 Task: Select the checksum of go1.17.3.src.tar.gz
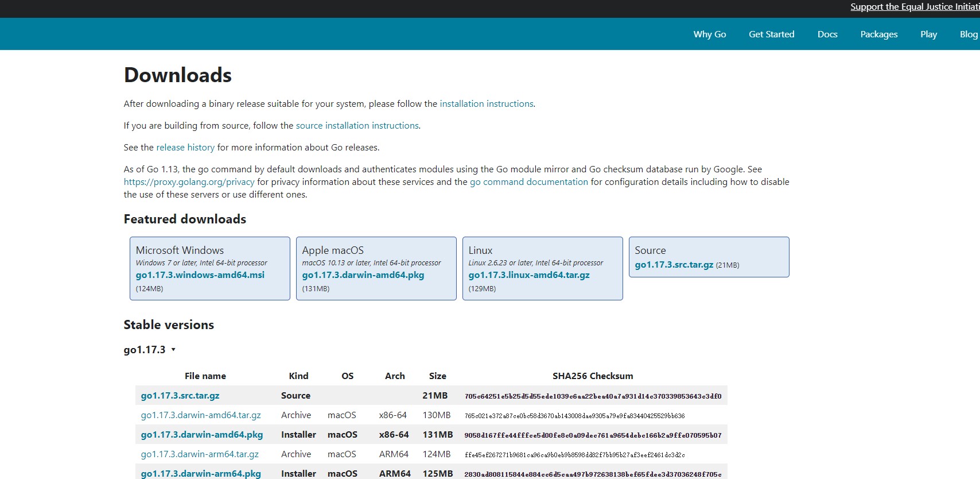[x=593, y=396]
